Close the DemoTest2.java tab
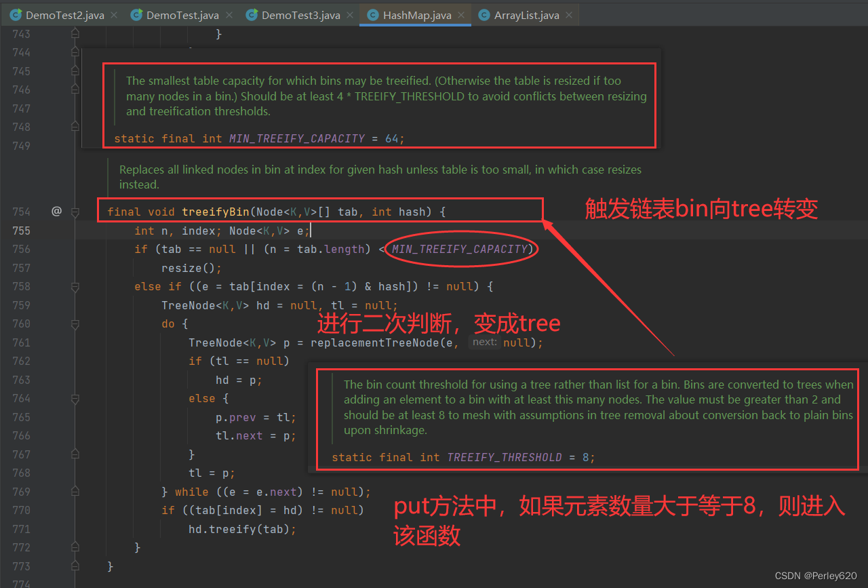 click(113, 15)
